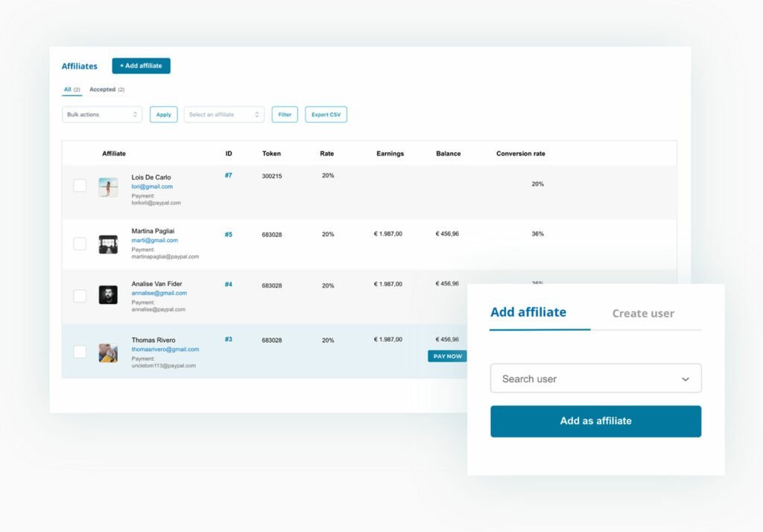
Task: Click the Filter button
Action: (x=284, y=115)
